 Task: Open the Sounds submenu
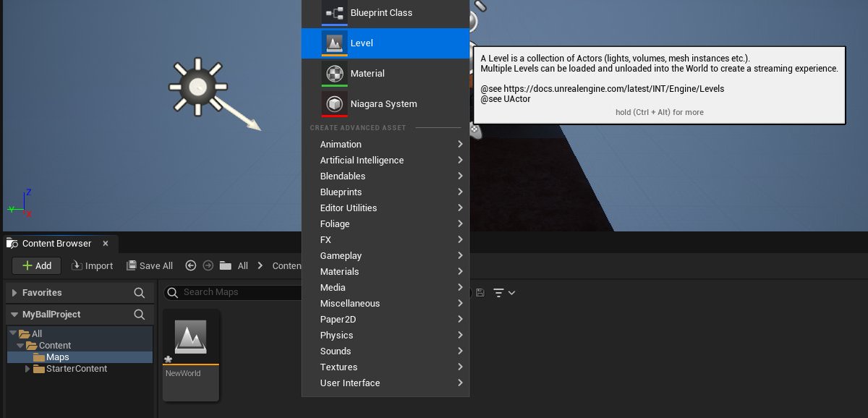[386, 351]
